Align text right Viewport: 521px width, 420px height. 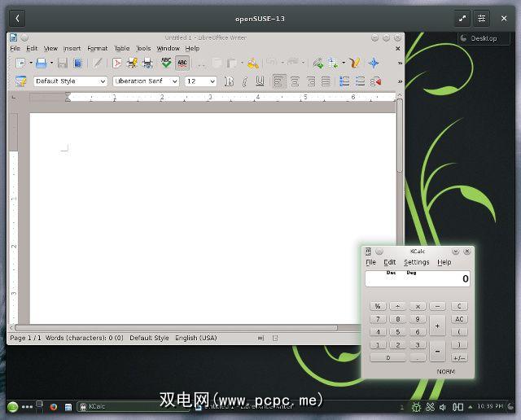pos(311,81)
